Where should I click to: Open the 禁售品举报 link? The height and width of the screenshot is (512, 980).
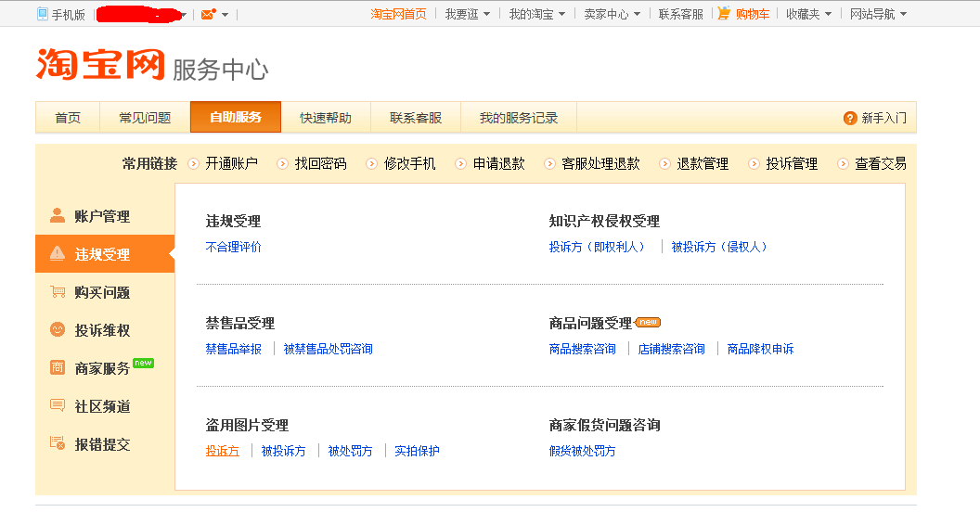(233, 349)
